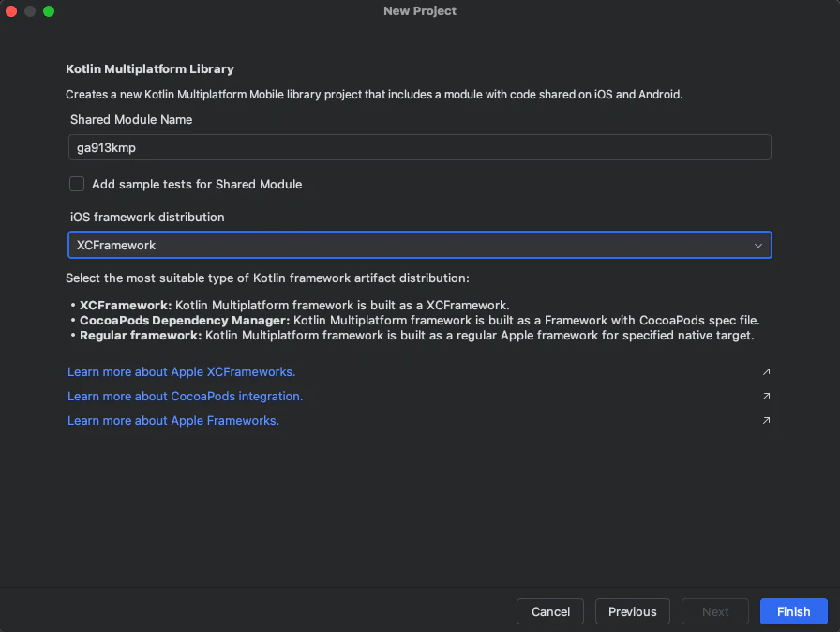Screen dimensions: 840x632
Task: Click the Finish button
Action: [x=793, y=611]
